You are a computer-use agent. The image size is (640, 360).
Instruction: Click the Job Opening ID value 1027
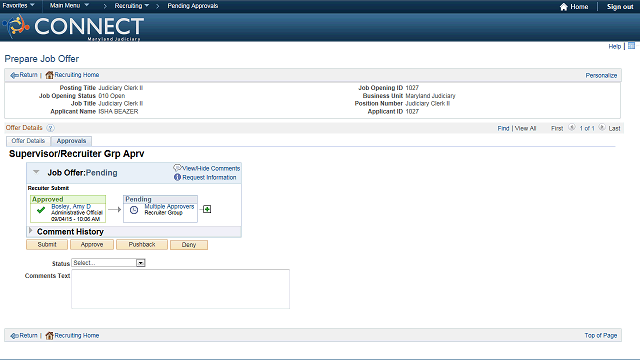pos(412,88)
